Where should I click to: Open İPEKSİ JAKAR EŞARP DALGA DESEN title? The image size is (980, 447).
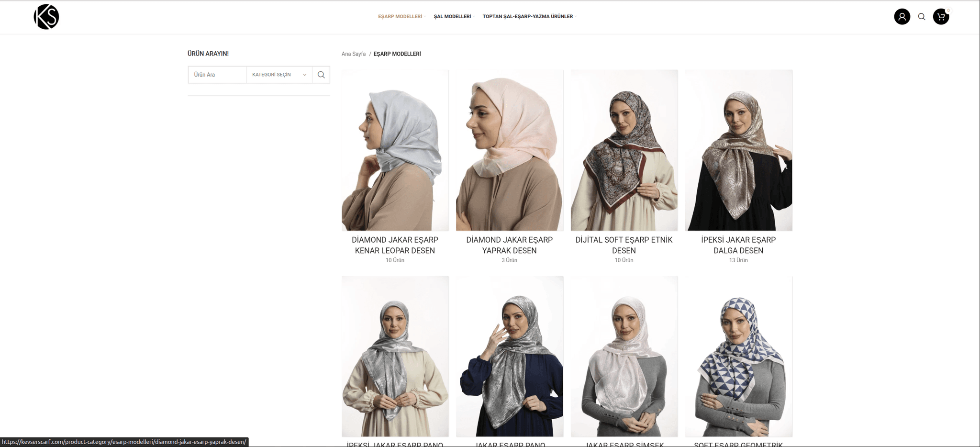coord(738,245)
